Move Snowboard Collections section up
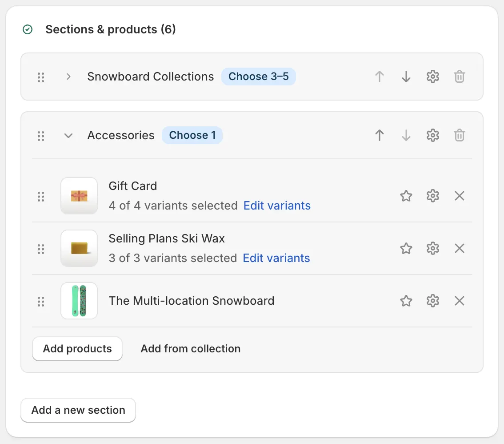 pos(379,77)
